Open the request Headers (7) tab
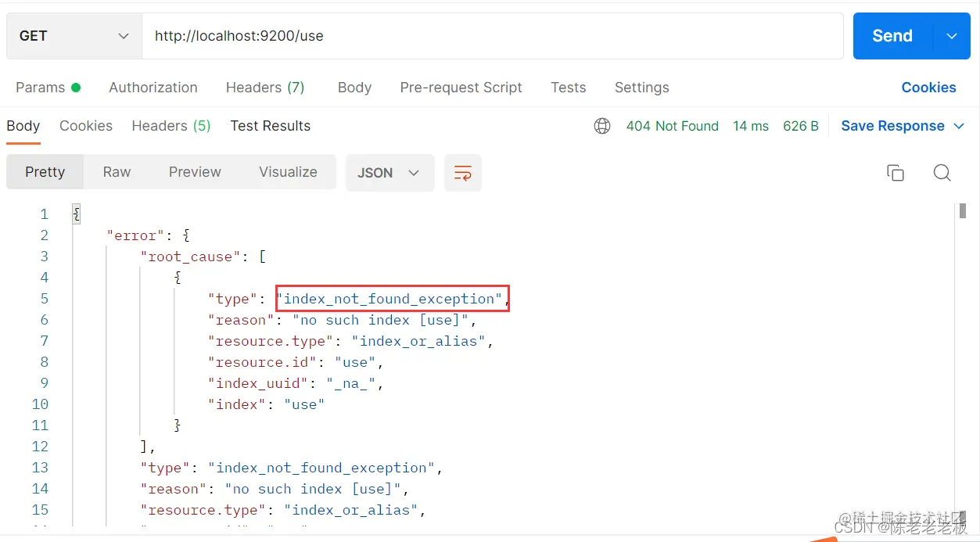 pos(265,88)
